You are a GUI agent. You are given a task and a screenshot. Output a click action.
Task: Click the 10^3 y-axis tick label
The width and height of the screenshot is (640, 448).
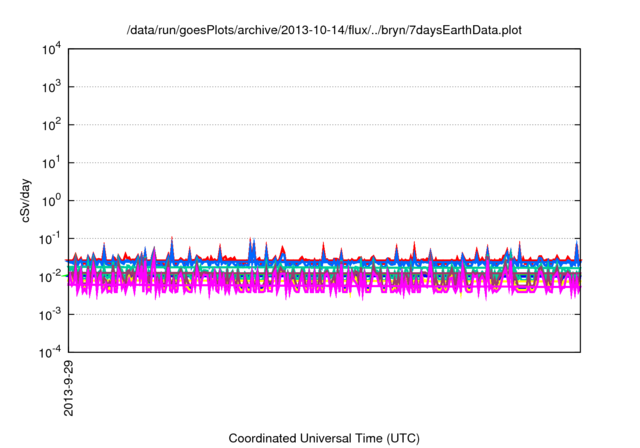[x=51, y=87]
